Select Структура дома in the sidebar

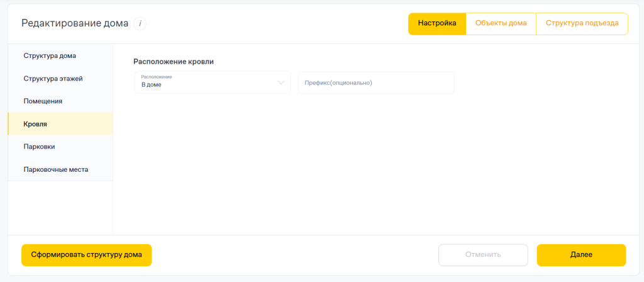pos(60,55)
